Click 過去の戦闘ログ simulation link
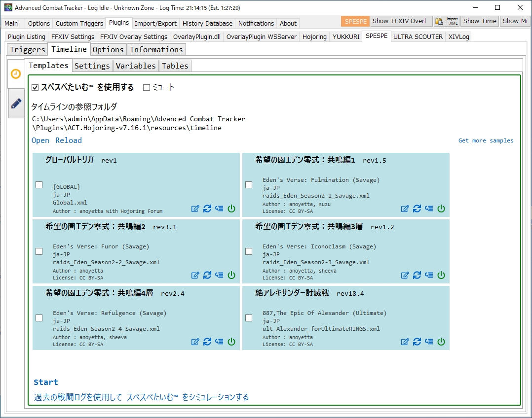This screenshot has width=532, height=418. tap(141, 397)
